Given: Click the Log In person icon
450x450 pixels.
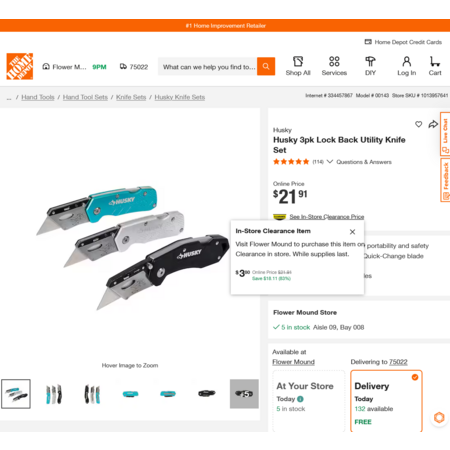Looking at the screenshot, I should [x=406, y=62].
